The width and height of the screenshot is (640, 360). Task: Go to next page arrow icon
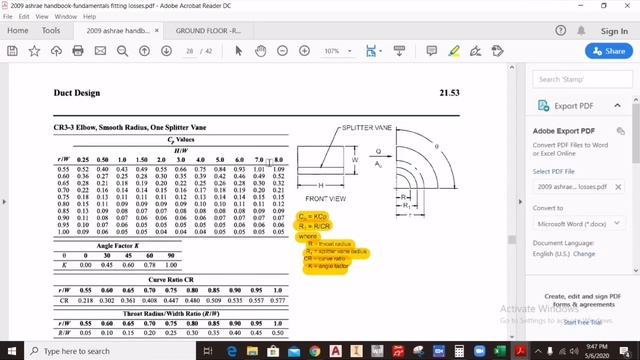pyautogui.click(x=166, y=51)
